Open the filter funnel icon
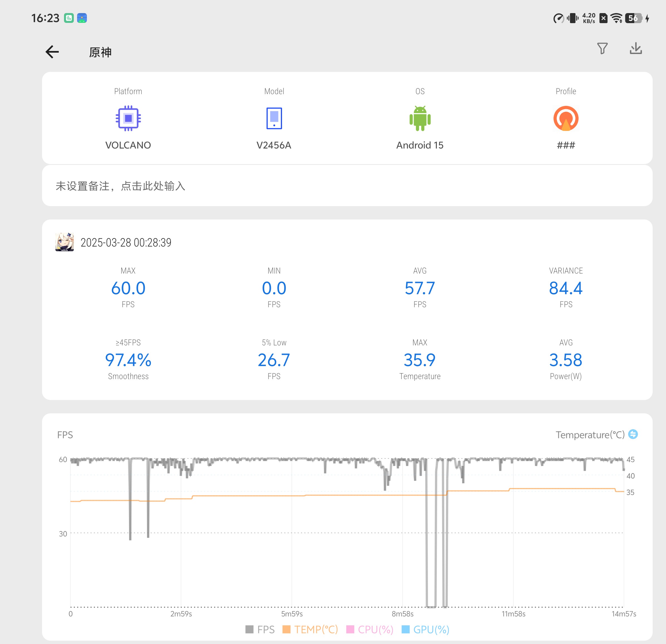The image size is (666, 644). [x=602, y=49]
